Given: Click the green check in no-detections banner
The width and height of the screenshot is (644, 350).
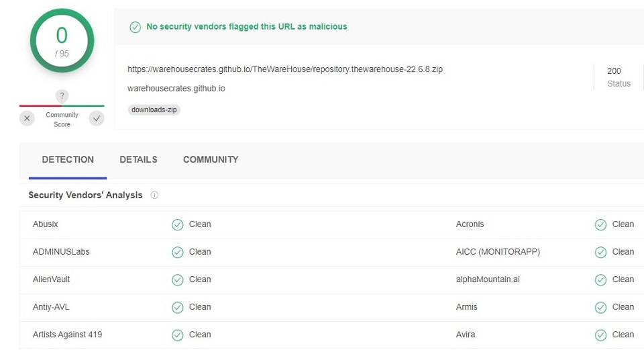Looking at the screenshot, I should click(x=135, y=27).
